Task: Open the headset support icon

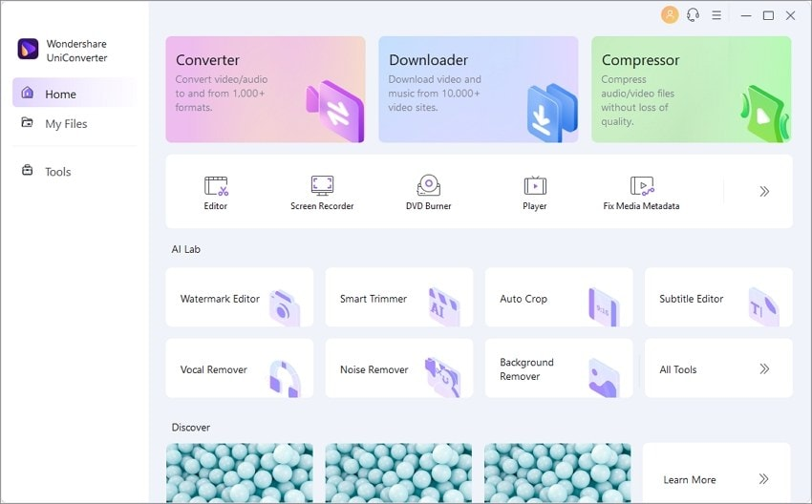Action: point(693,15)
